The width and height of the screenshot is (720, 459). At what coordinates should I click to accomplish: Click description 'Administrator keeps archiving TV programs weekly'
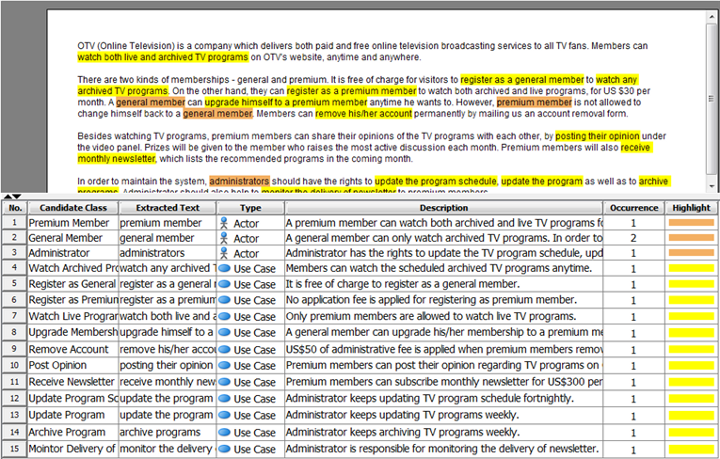click(444, 432)
